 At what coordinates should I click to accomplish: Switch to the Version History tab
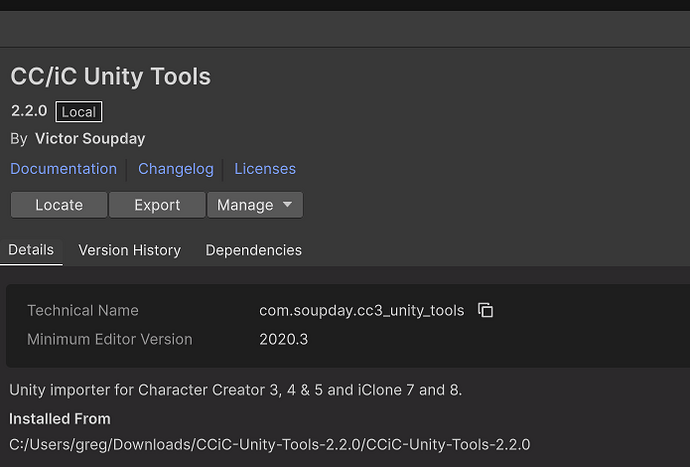point(129,250)
